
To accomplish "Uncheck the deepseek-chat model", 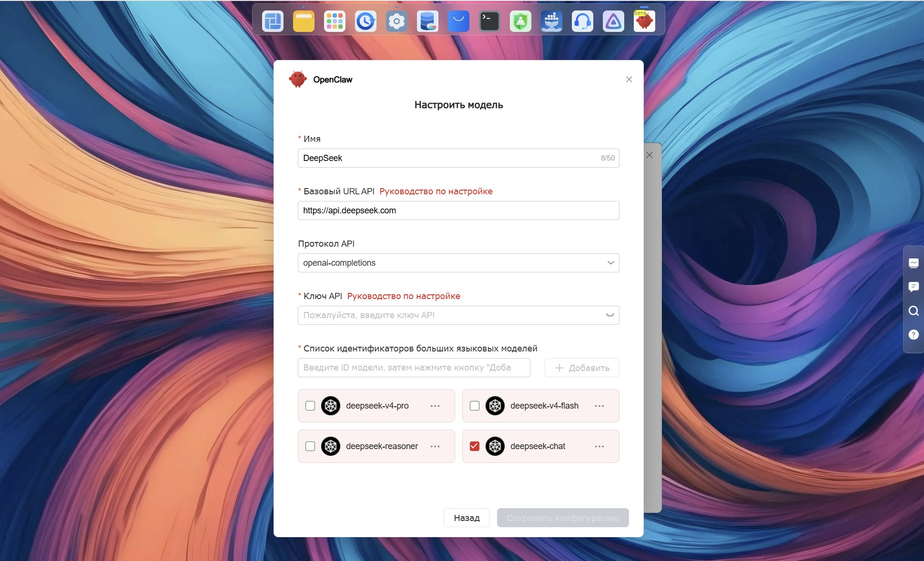I will point(475,446).
